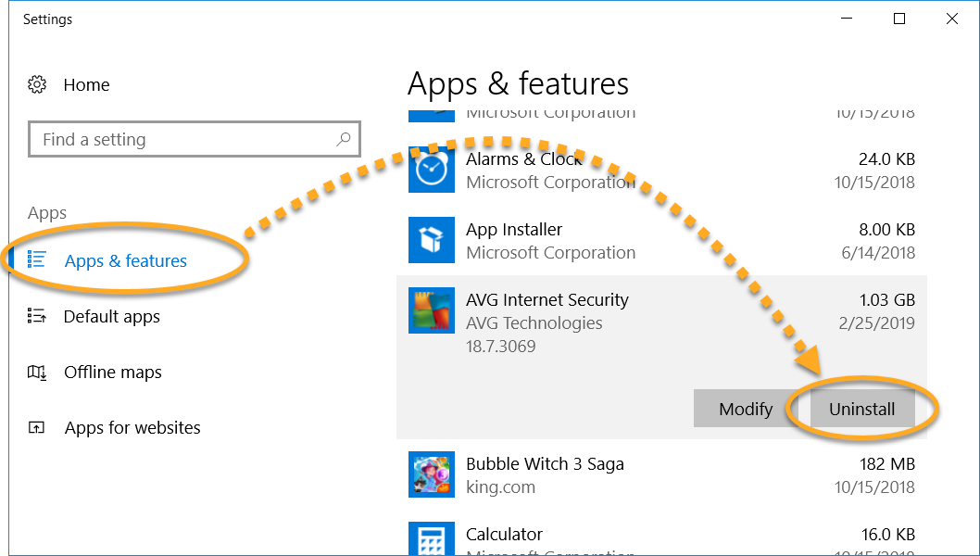Click the Default apps icon
Screen dimensions: 980x556
[37, 316]
